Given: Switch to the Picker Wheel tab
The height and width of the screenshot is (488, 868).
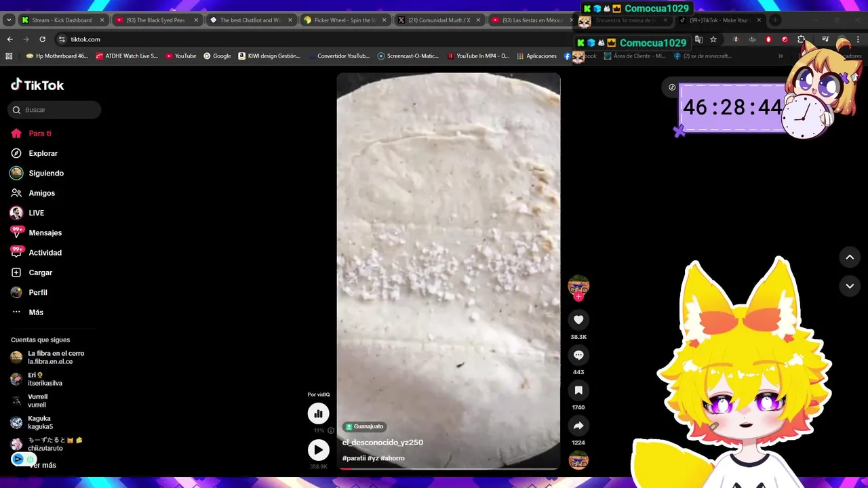Looking at the screenshot, I should tap(344, 20).
